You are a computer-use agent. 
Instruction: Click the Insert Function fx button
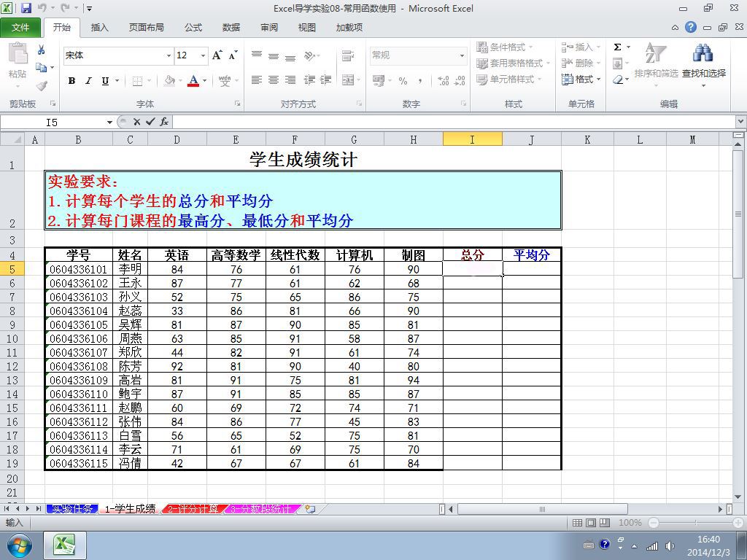pyautogui.click(x=164, y=122)
